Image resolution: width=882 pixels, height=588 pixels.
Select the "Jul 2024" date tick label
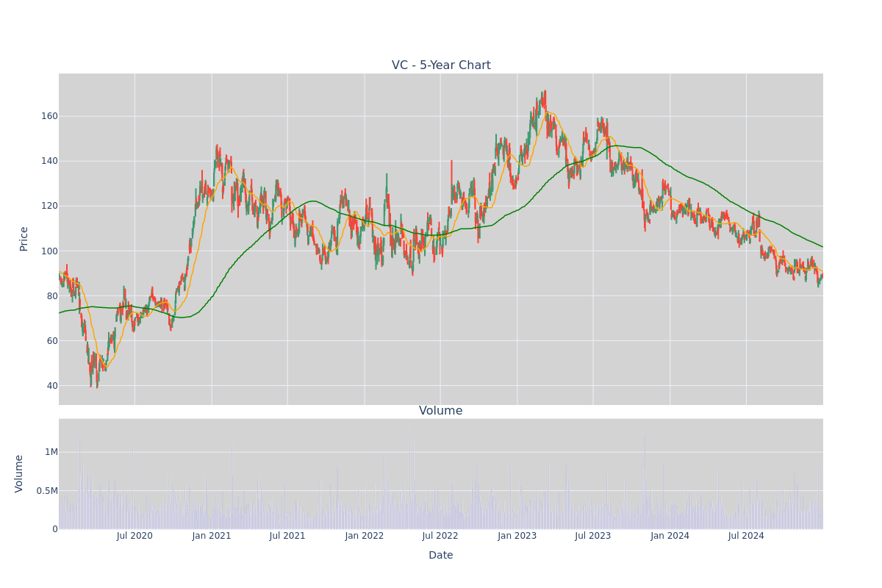click(746, 536)
